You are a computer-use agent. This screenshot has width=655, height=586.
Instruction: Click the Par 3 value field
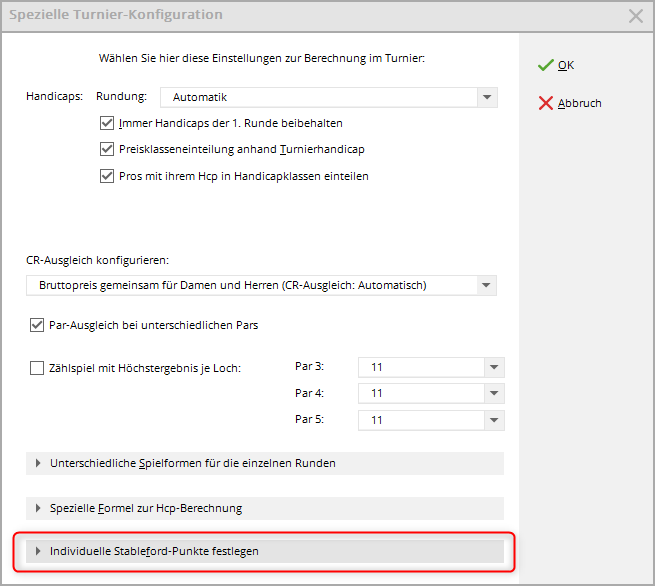point(420,368)
